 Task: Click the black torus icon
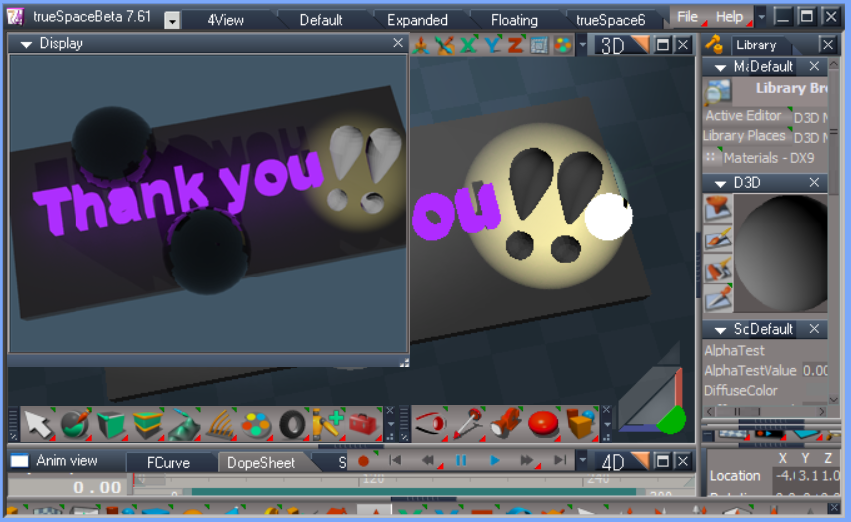tap(292, 424)
